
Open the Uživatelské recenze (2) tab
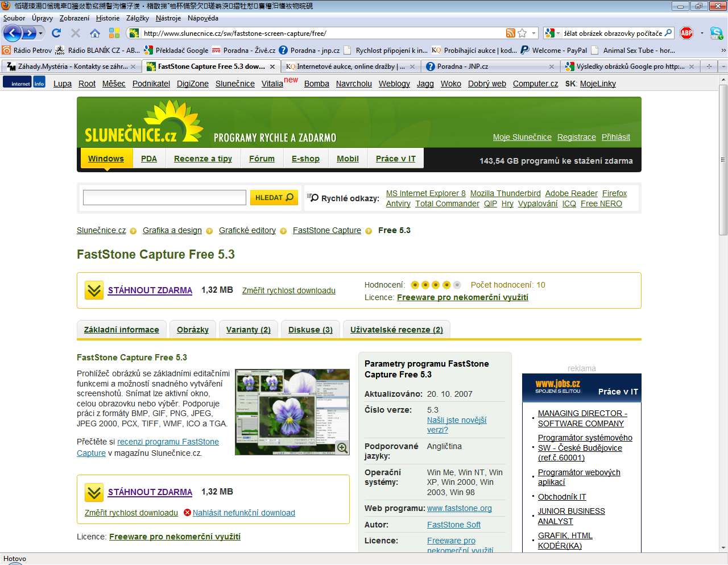396,330
